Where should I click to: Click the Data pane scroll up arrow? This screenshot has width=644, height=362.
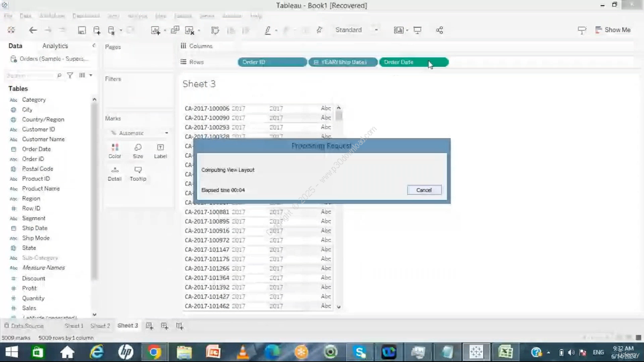click(x=94, y=100)
